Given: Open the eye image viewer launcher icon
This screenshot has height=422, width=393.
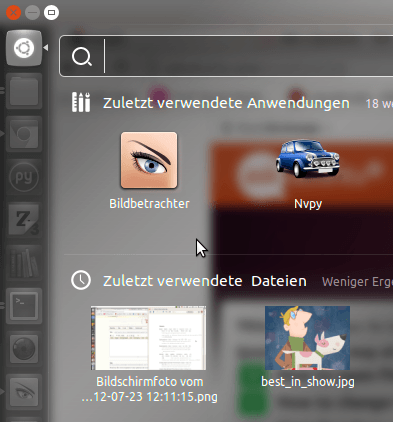Looking at the screenshot, I should click(24, 392).
